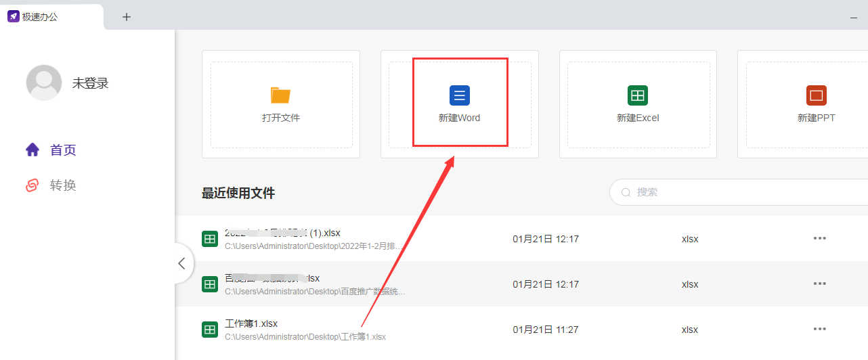The image size is (868, 360).
Task: Click the green 新建Excel spreadsheet icon
Action: [637, 95]
